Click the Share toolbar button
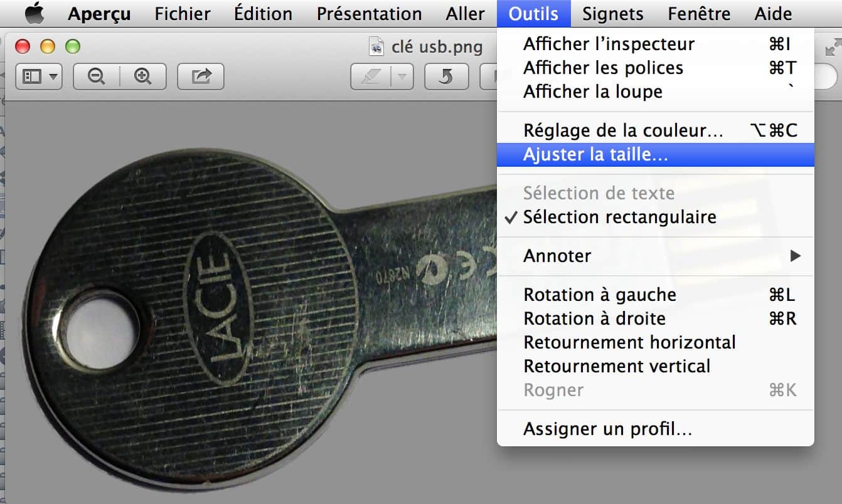This screenshot has width=842, height=504. pyautogui.click(x=201, y=76)
